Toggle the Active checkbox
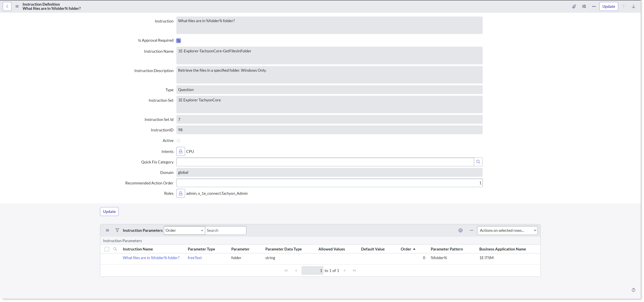Viewport: 644px width, 302px height. point(179,141)
